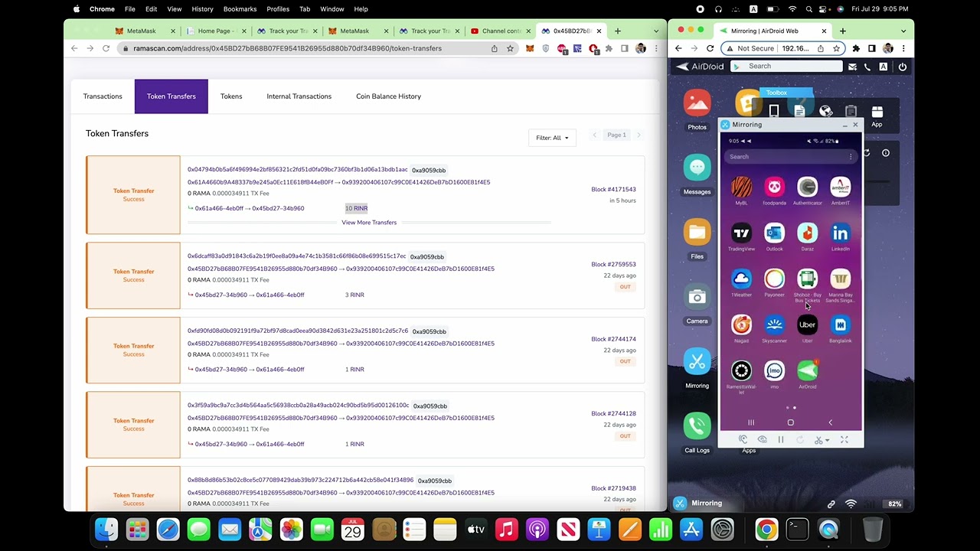Tap the phone's Home navigation button
980x551 pixels.
790,422
